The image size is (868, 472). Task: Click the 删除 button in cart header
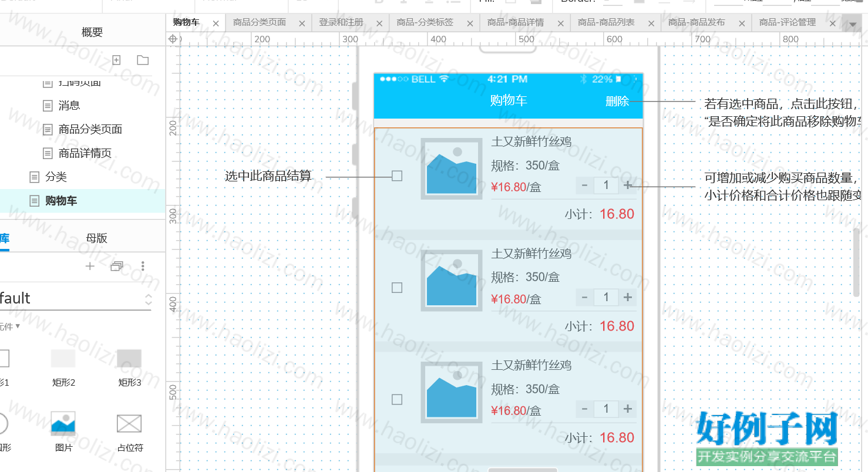coord(617,101)
